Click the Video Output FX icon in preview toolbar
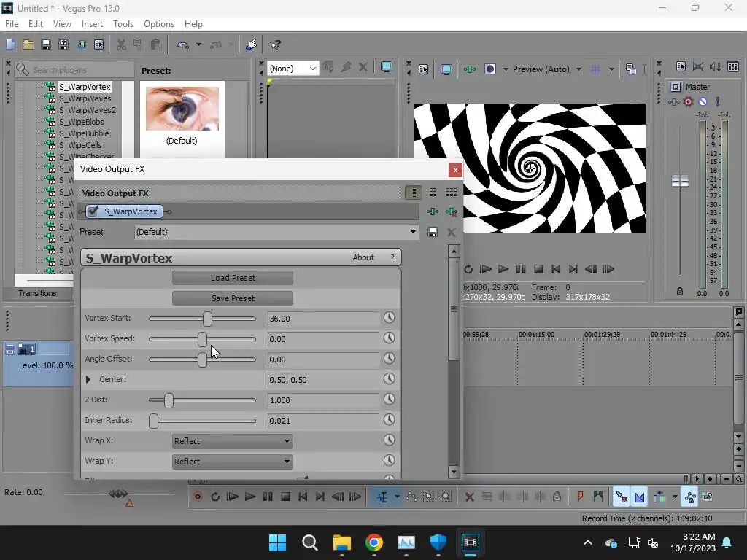 (469, 69)
